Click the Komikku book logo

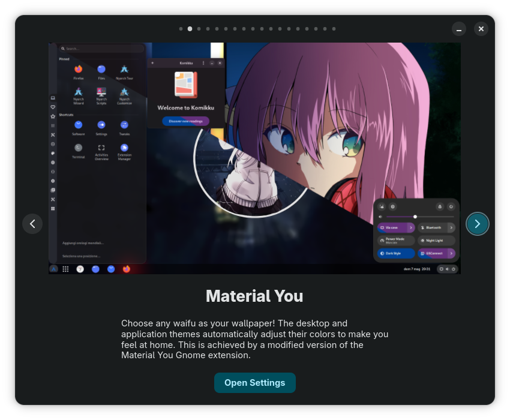pyautogui.click(x=186, y=85)
